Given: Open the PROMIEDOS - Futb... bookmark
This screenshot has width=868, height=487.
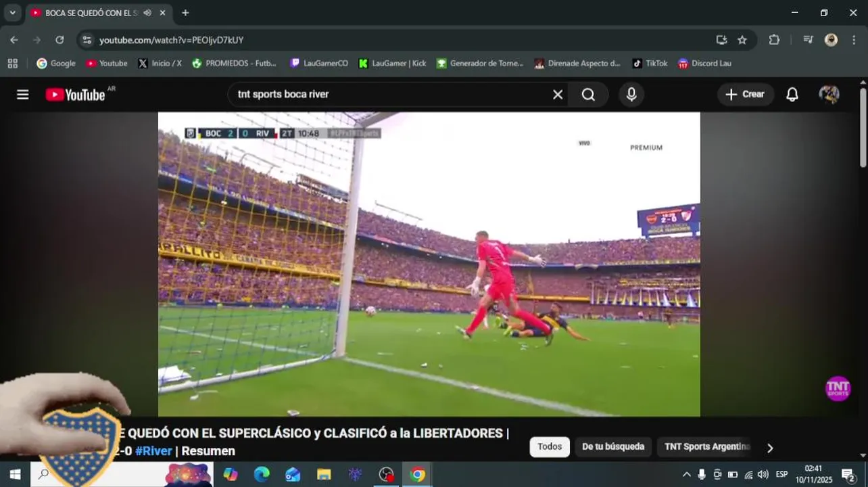Looking at the screenshot, I should click(234, 64).
